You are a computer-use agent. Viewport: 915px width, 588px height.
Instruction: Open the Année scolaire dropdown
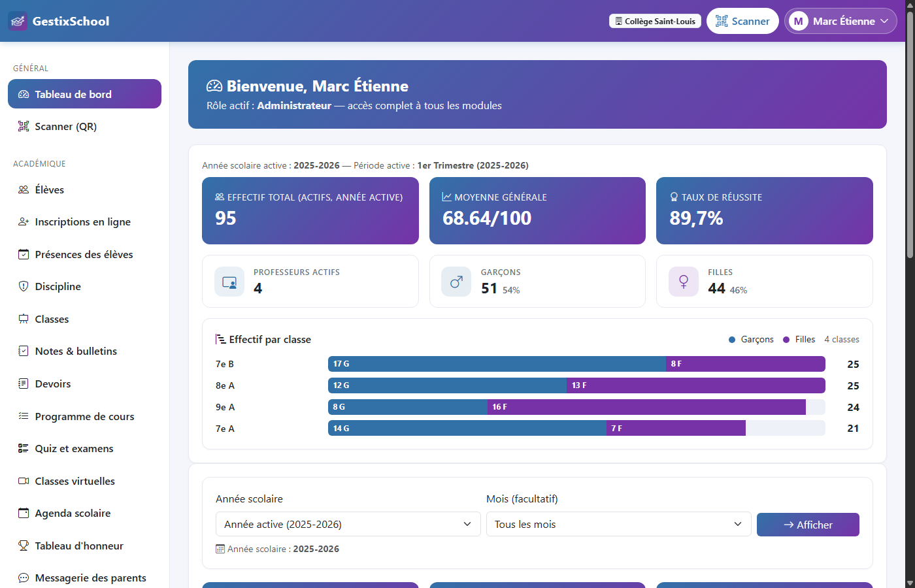(348, 524)
